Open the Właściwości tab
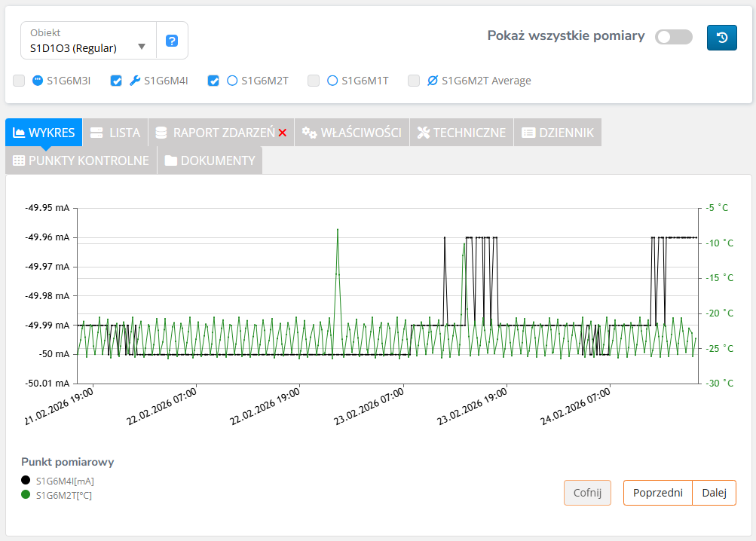The image size is (756, 541). [352, 133]
